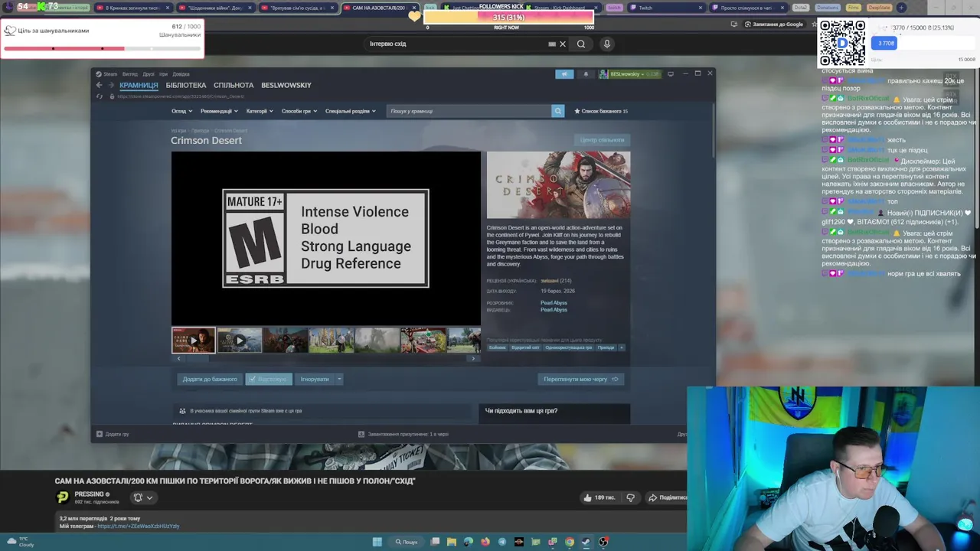This screenshot has height=551, width=980.
Task: Open Windows Start menu
Action: pos(377,542)
